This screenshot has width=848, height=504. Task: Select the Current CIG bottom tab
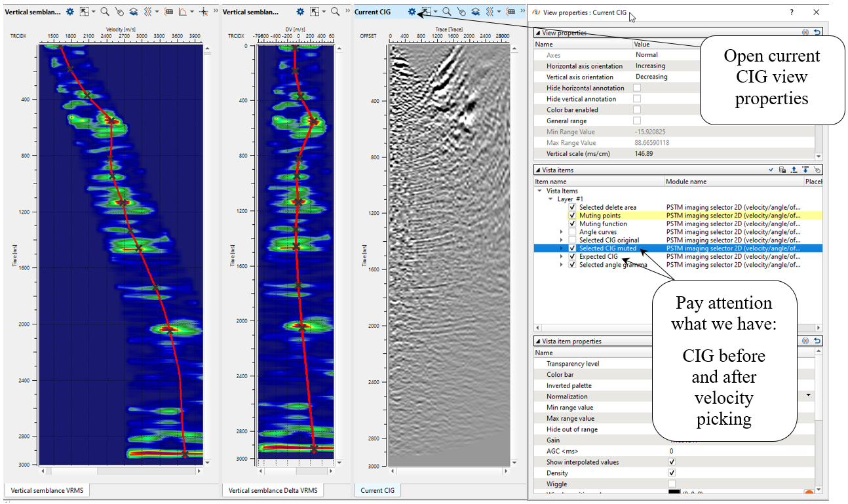click(x=377, y=490)
